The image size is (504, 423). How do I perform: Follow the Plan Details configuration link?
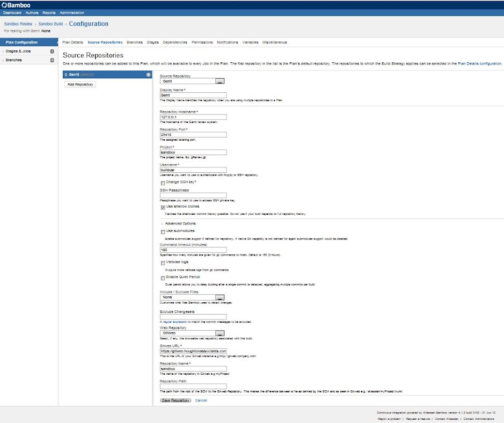pyautogui.click(x=479, y=64)
